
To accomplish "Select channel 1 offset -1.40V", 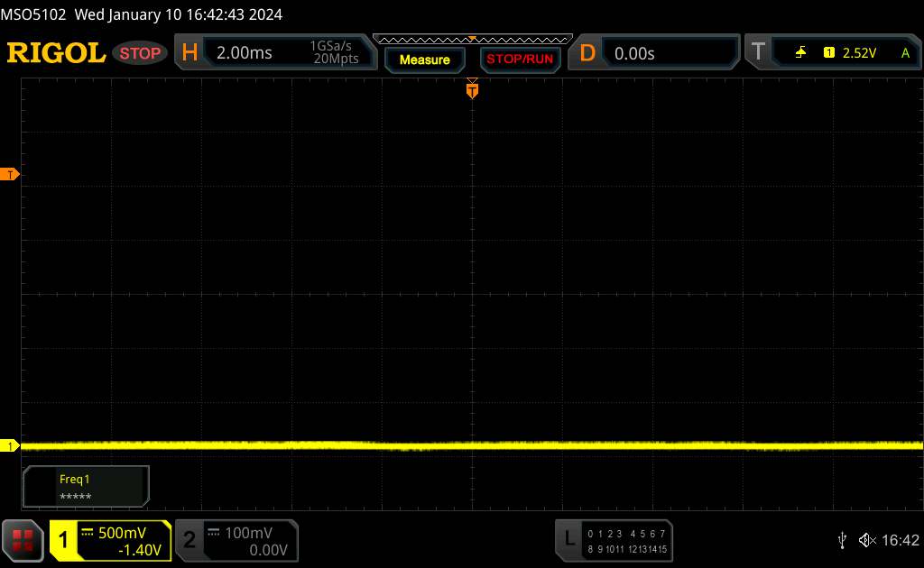I will pos(140,550).
